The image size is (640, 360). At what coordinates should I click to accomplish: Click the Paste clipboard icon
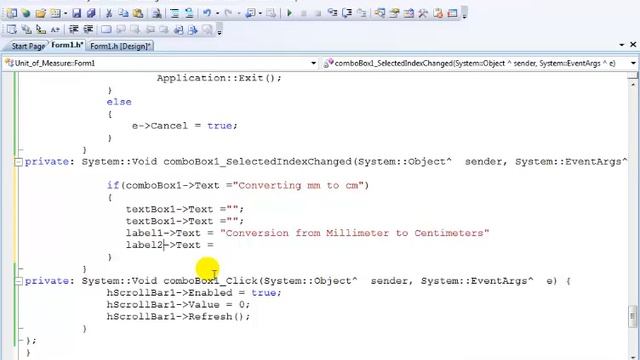tap(138, 13)
